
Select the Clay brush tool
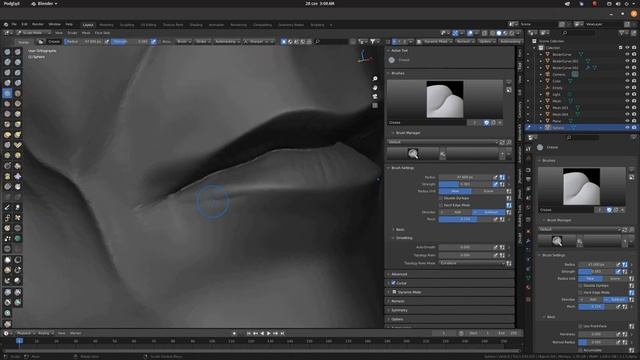[7, 62]
